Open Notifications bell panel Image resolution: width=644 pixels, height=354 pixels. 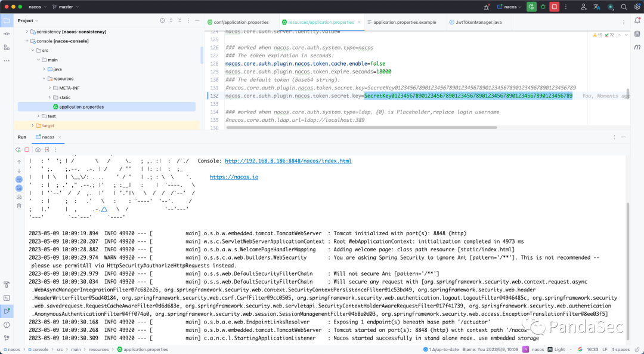pos(637,21)
